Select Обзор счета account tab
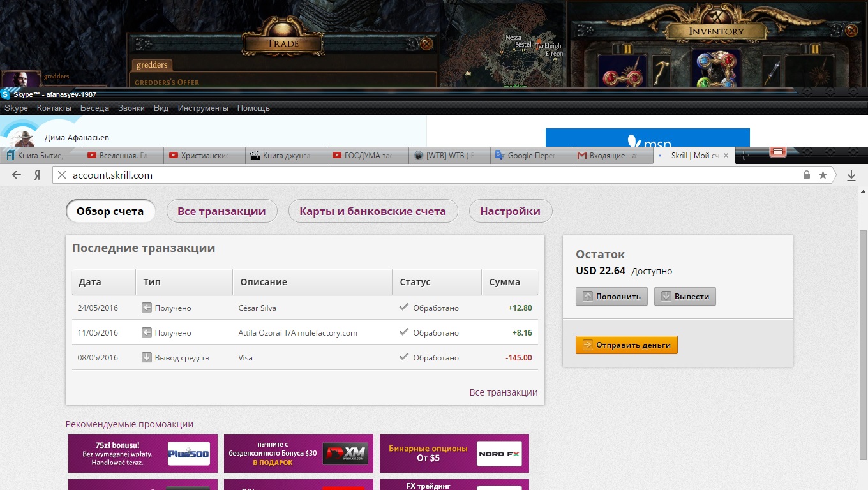 [x=110, y=211]
